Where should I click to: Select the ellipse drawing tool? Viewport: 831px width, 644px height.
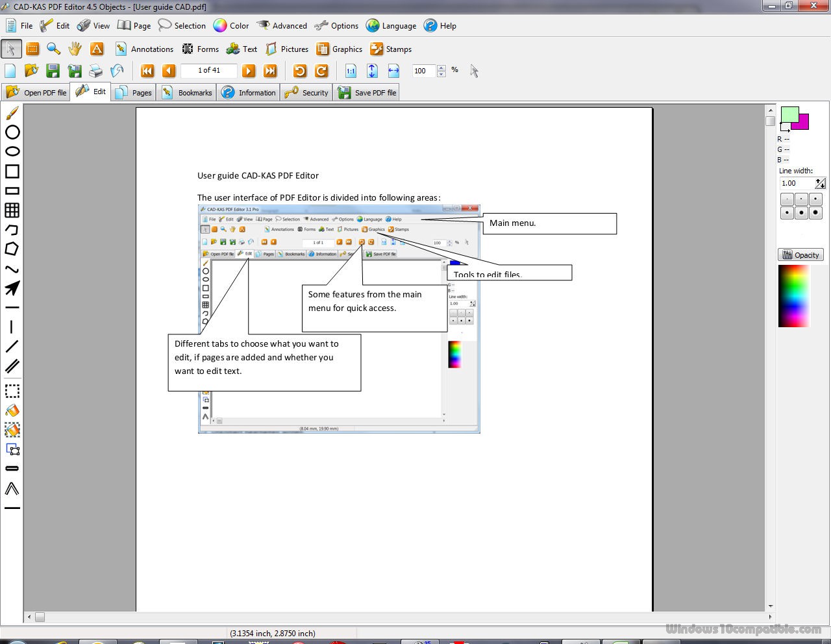click(12, 151)
